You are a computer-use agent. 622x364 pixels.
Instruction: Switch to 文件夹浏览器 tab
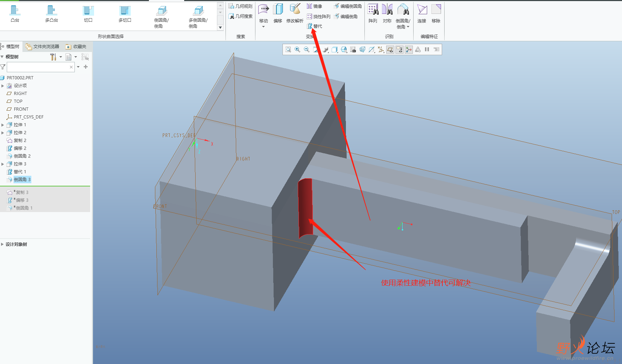pos(42,46)
